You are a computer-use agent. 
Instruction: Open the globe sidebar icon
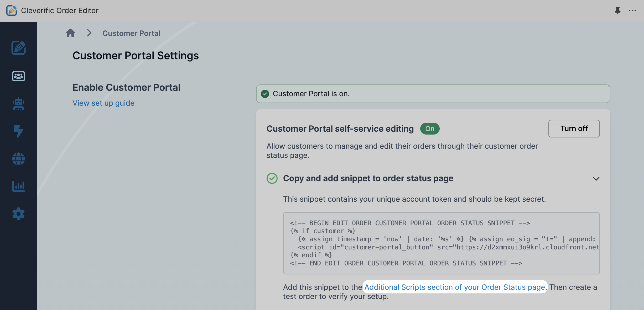click(18, 159)
